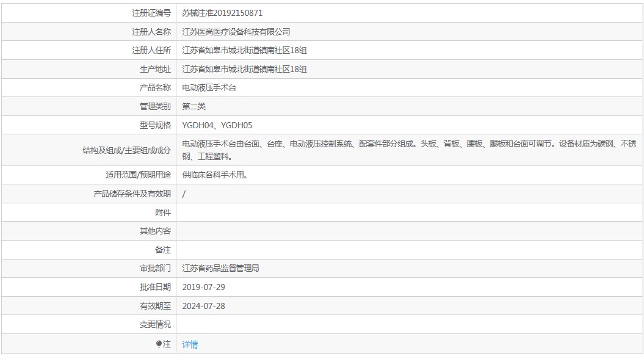Click the 注册人名称 label
Screen dimensions: 644x356
[x=151, y=32]
